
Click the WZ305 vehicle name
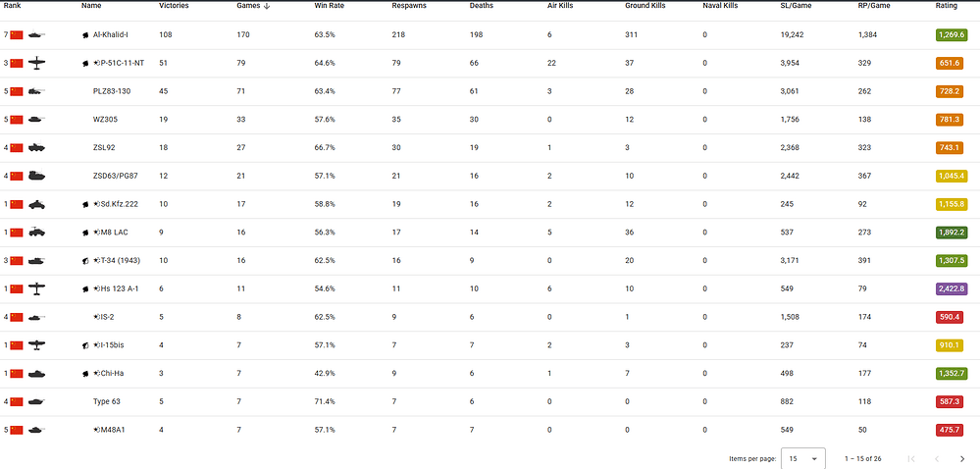tap(105, 120)
